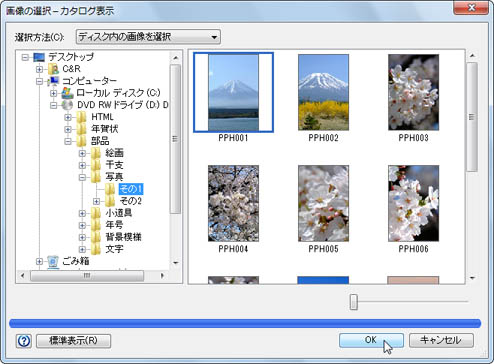Image resolution: width=494 pixels, height=364 pixels.
Task: Click the デスクトップ desktop icon
Action: coord(39,57)
